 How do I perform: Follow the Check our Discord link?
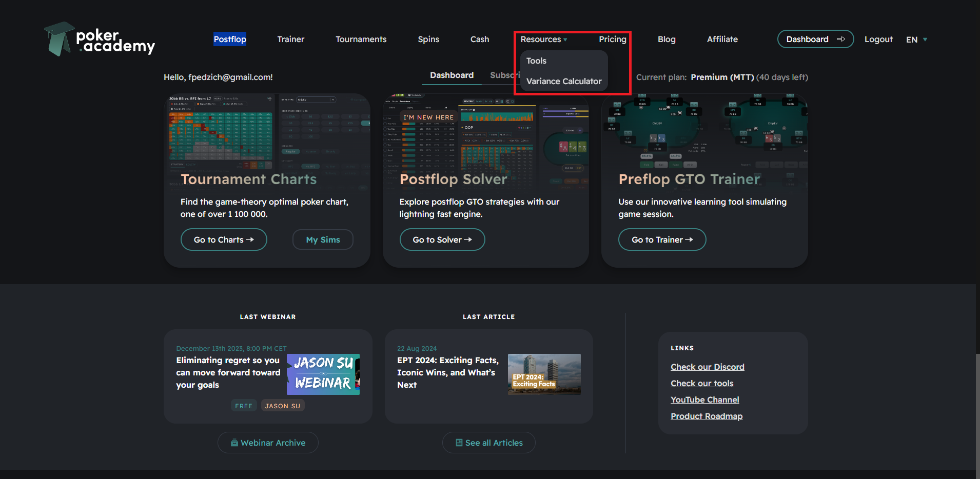tap(707, 367)
